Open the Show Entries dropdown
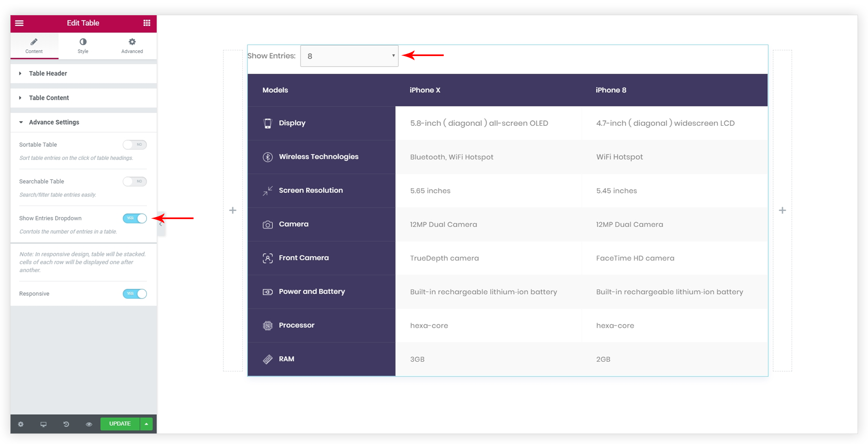868x444 pixels. click(349, 56)
